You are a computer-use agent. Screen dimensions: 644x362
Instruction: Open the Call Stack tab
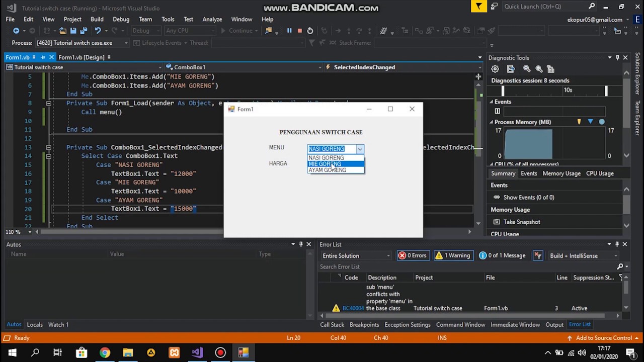[332, 324]
